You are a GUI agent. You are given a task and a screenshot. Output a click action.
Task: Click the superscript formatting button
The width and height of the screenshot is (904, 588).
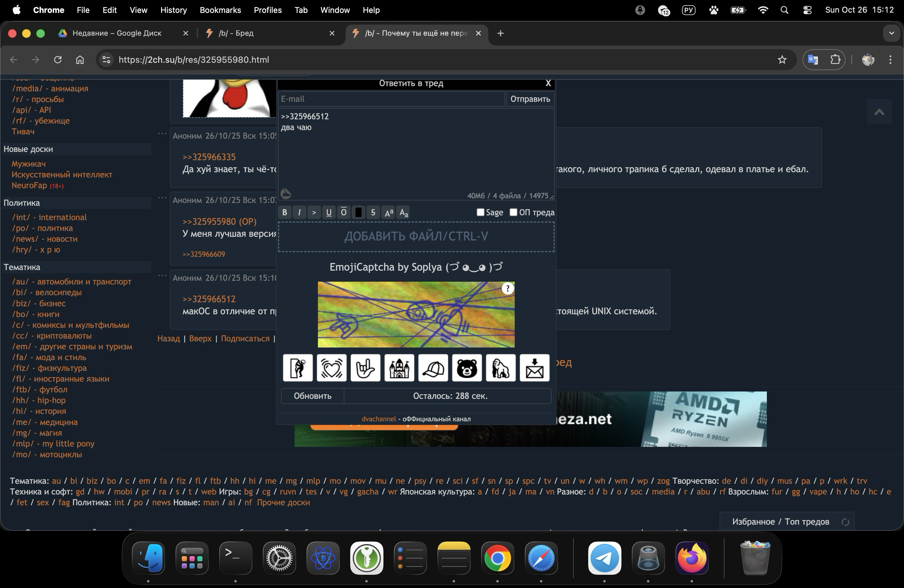(389, 212)
